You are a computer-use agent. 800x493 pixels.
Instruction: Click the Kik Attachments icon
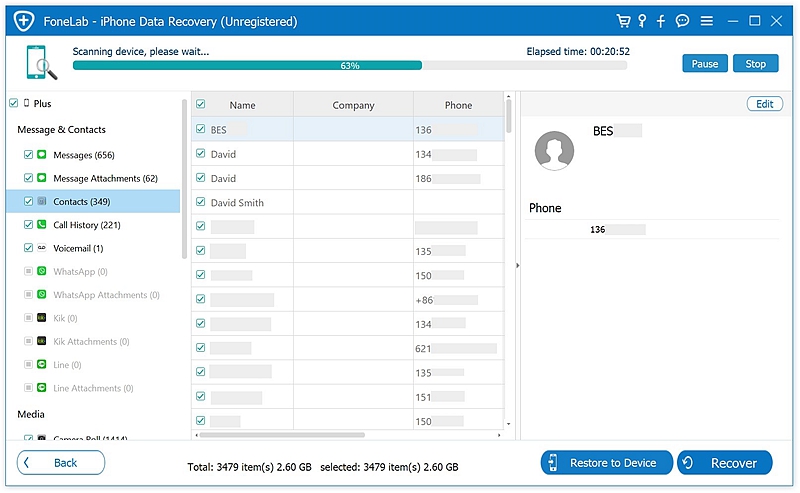point(42,341)
